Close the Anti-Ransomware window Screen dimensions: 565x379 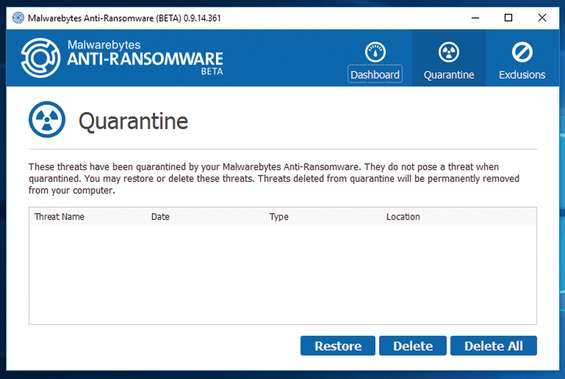[x=542, y=18]
